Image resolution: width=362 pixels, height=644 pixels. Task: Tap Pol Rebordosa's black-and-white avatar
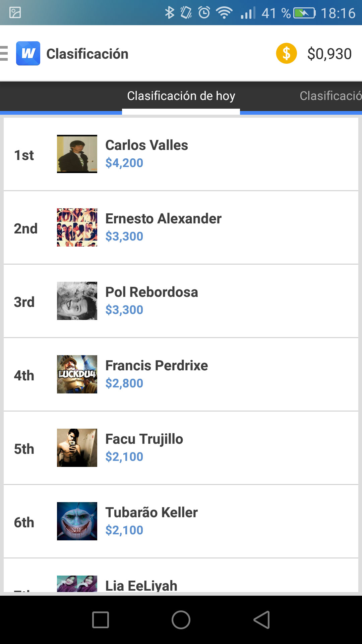77,301
